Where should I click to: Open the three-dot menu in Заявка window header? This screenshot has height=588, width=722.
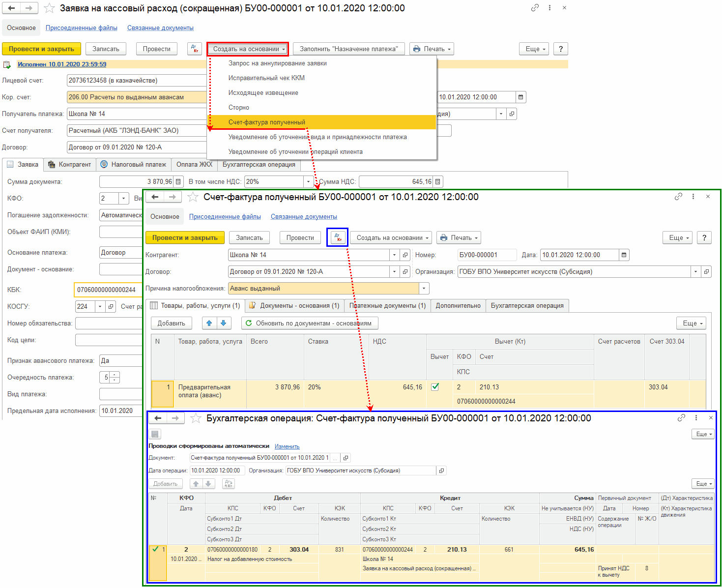pyautogui.click(x=549, y=8)
